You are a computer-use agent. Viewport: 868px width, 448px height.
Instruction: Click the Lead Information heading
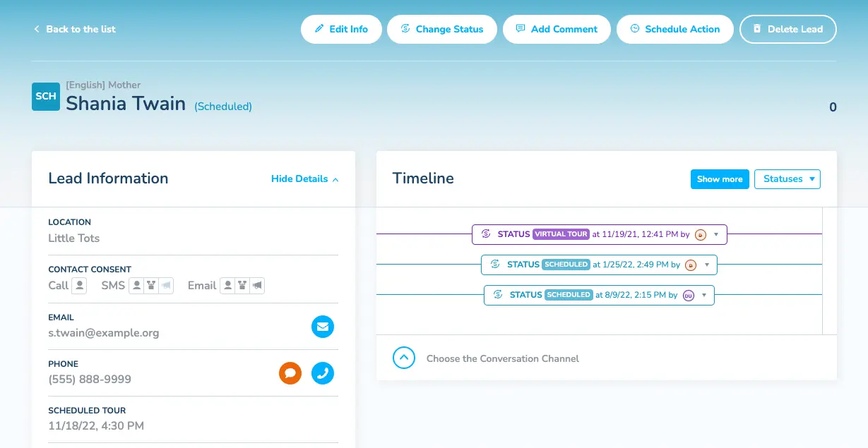point(108,178)
